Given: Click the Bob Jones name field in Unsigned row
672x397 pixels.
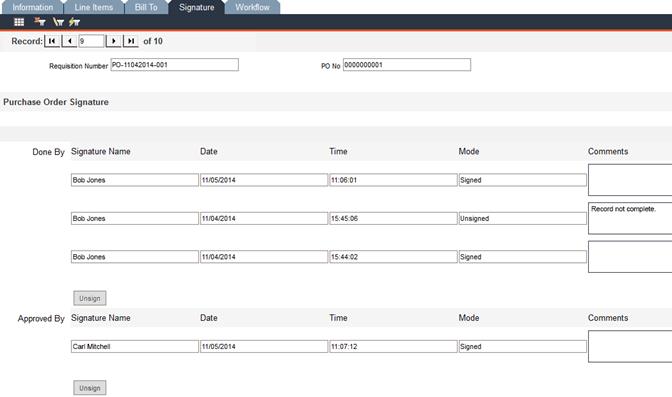Looking at the screenshot, I should (135, 218).
